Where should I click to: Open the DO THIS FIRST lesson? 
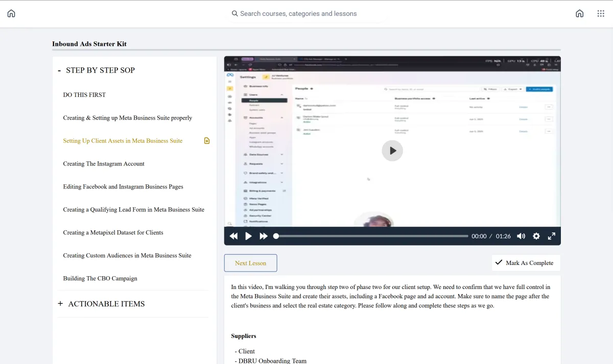(84, 95)
